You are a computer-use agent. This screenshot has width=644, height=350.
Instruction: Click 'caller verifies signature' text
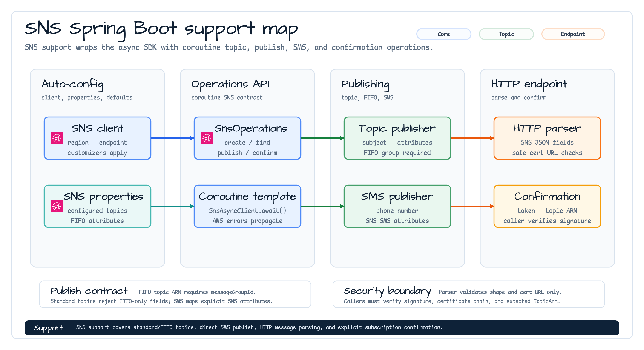pos(547,221)
